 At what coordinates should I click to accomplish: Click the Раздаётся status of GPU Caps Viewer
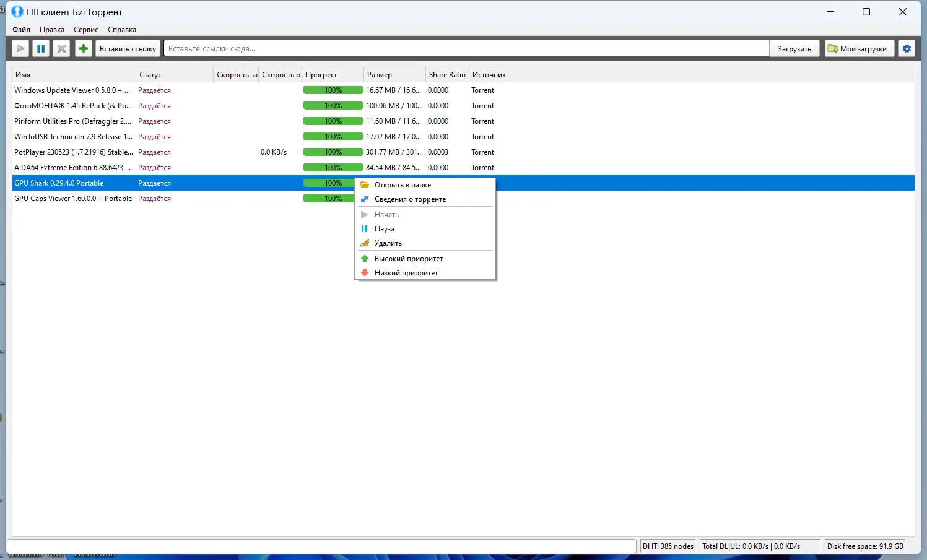(x=154, y=199)
